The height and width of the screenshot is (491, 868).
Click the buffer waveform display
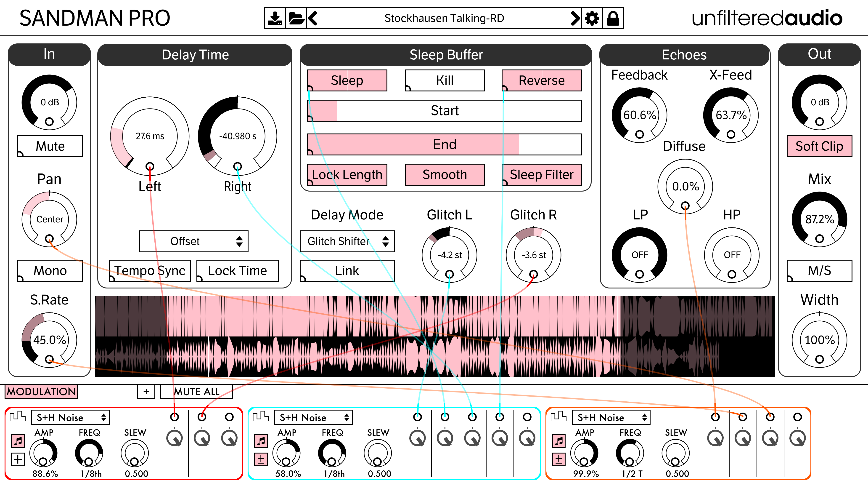tap(435, 336)
